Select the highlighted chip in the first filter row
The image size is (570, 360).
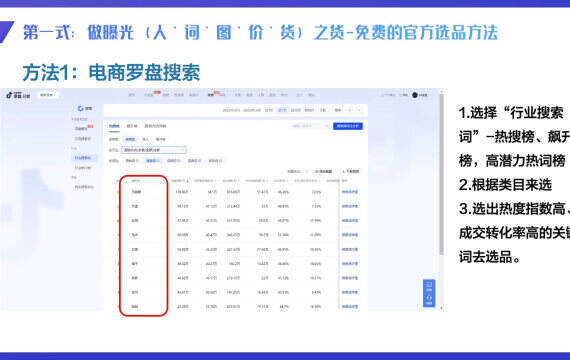(130, 139)
